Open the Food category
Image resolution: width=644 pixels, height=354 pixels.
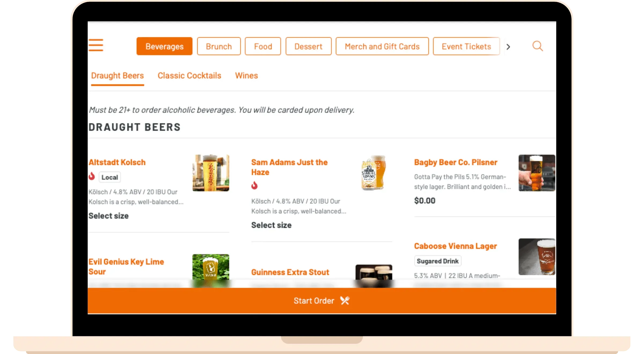(263, 46)
